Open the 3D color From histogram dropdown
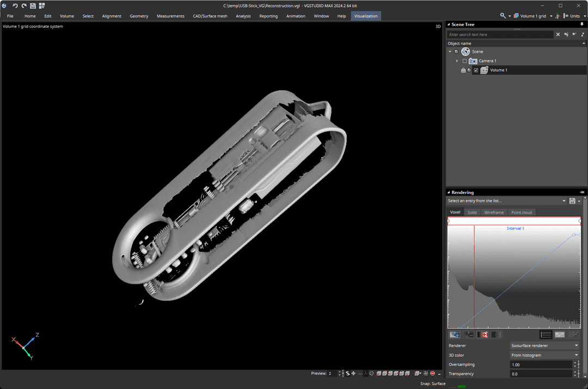Screen dimensions: 588x389 pyautogui.click(x=544, y=355)
